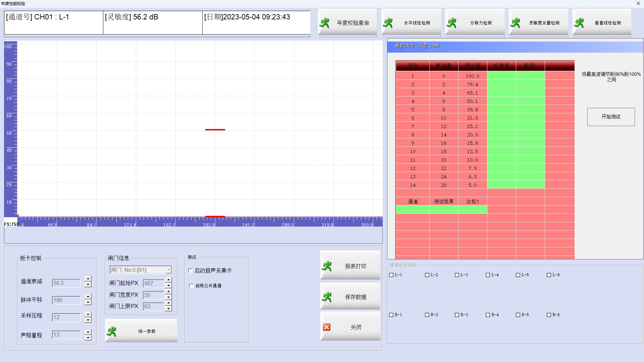Click 保存数据 to save data
The height and width of the screenshot is (362, 644).
350,296
